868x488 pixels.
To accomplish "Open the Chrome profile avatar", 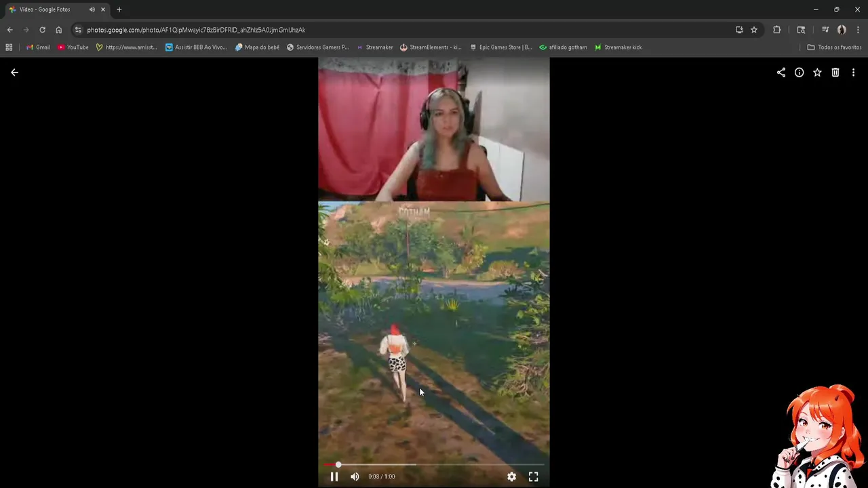I will pyautogui.click(x=842, y=30).
